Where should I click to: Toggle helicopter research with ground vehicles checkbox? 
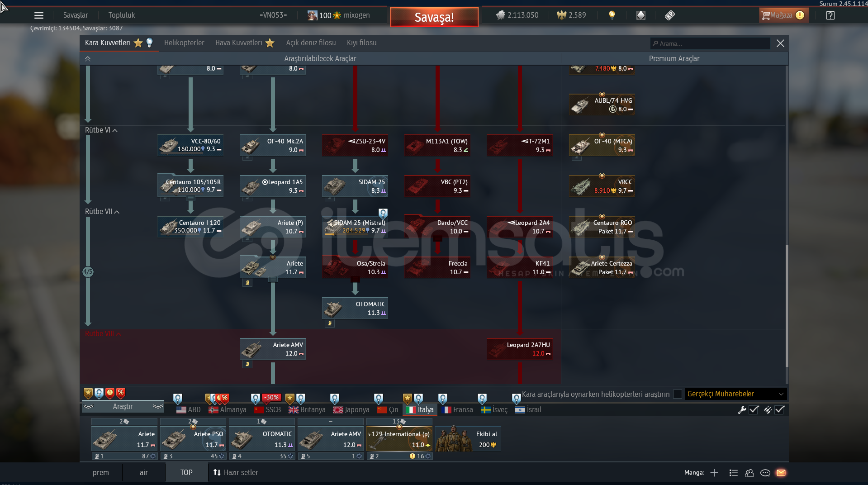click(x=678, y=394)
